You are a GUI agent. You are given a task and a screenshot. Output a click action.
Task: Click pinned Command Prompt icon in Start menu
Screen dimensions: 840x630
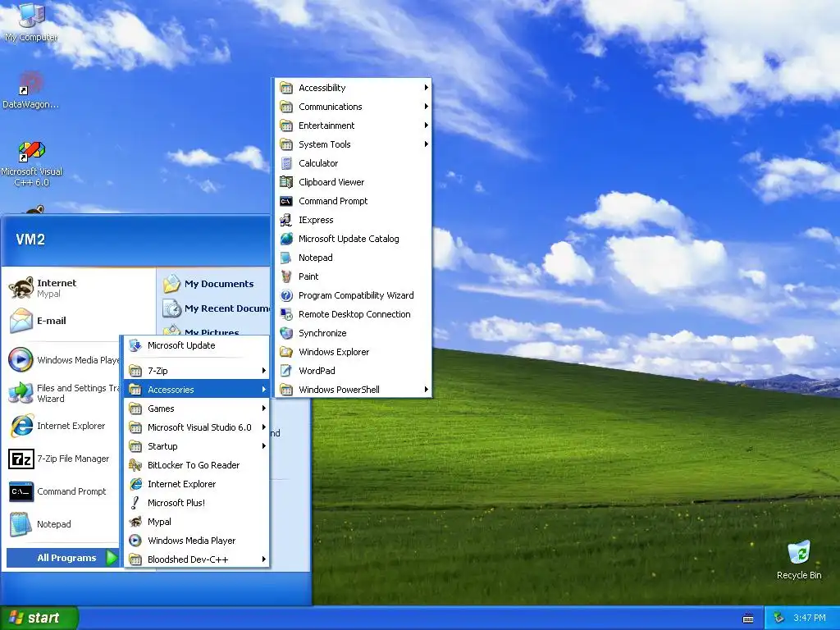click(x=21, y=492)
